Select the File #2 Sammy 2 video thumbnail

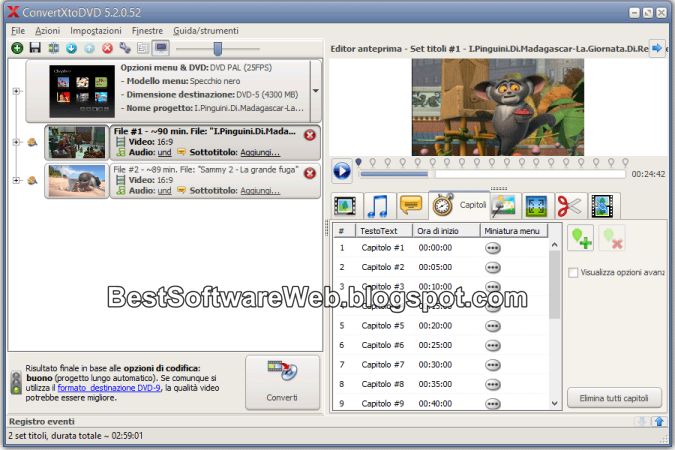tap(77, 180)
